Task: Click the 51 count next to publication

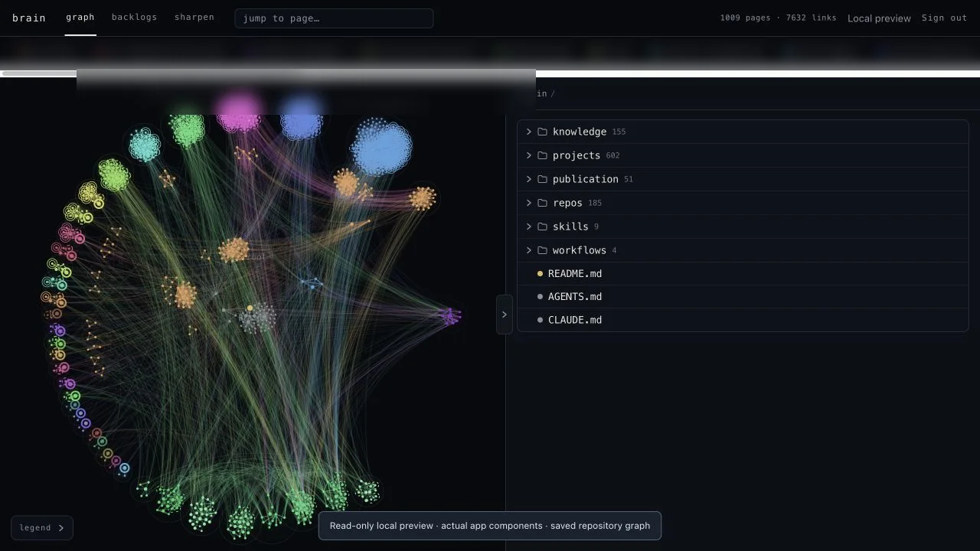Action: click(x=629, y=179)
